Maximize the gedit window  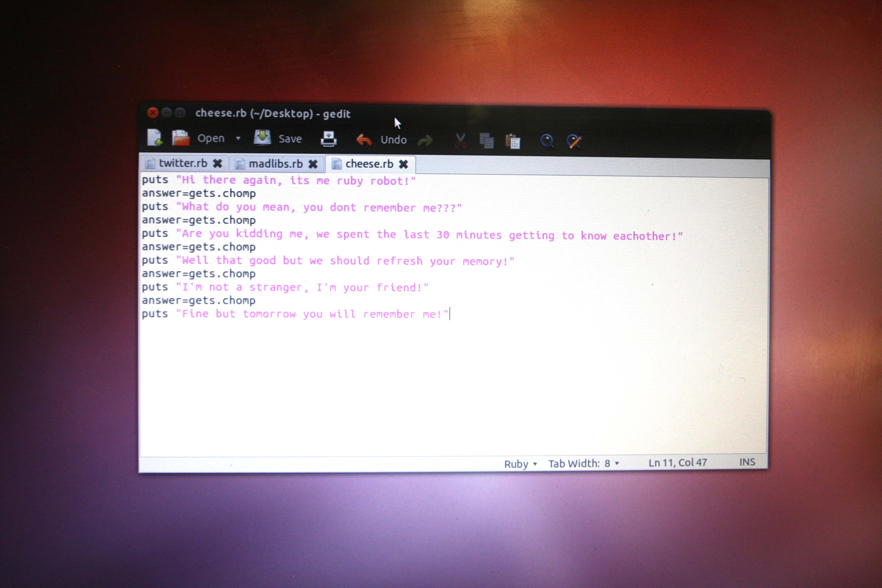(180, 113)
